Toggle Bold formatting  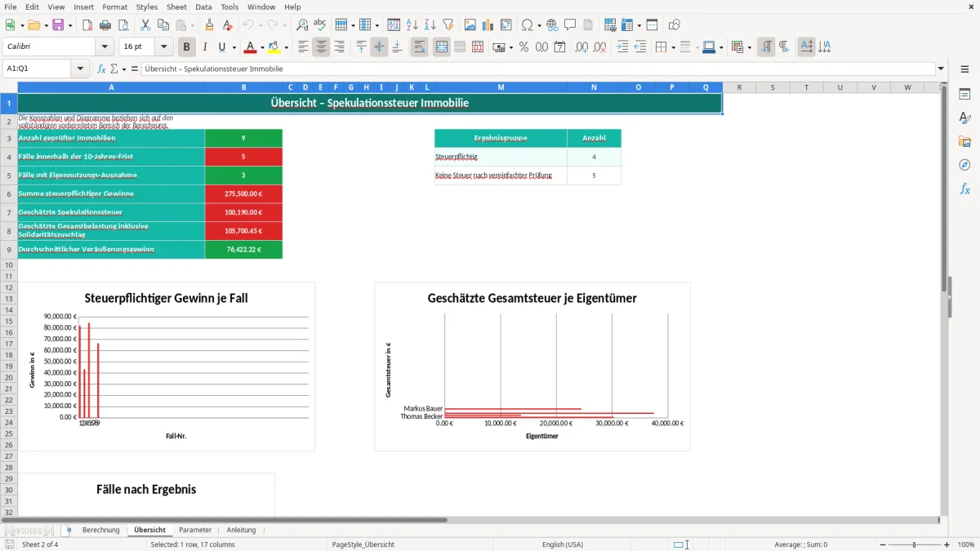[x=187, y=47]
